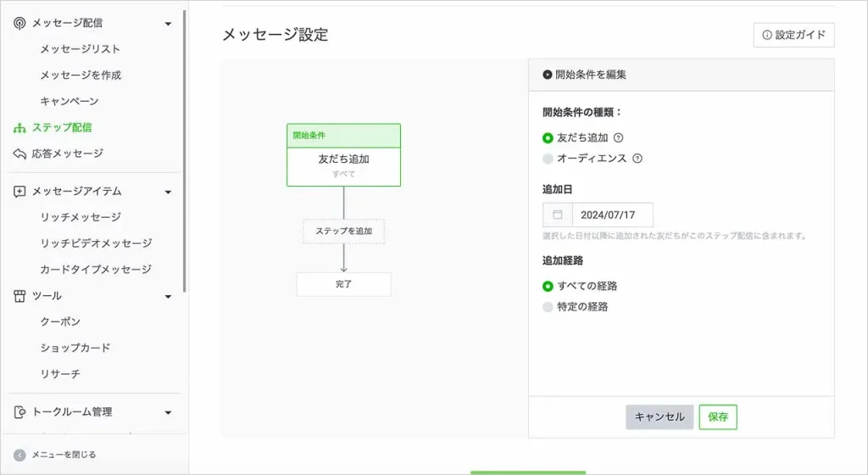
Task: Collapse the メッセージアイテム section arrow
Action: [168, 192]
